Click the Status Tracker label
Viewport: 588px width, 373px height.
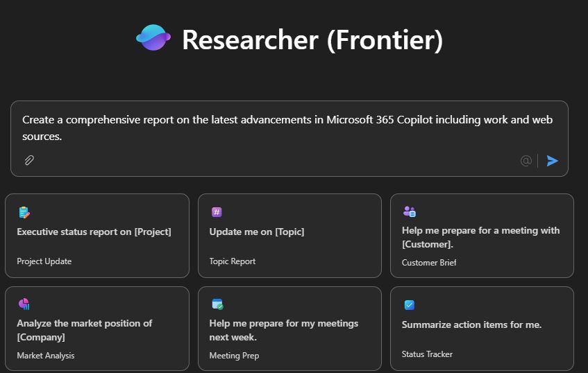pyautogui.click(x=427, y=354)
